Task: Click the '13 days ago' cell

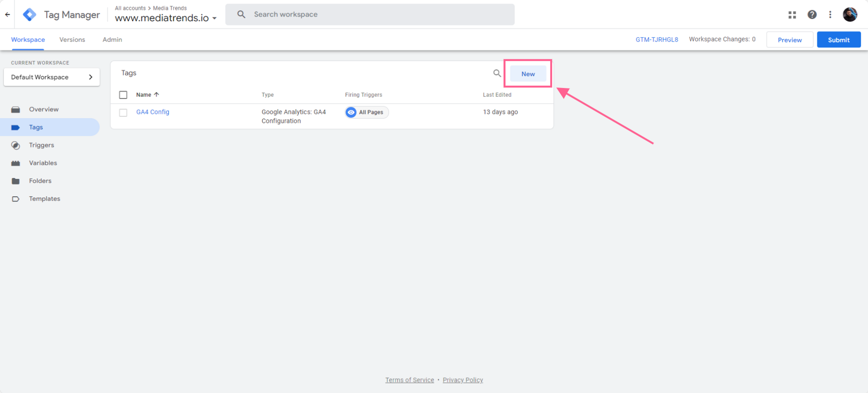Action: [500, 112]
